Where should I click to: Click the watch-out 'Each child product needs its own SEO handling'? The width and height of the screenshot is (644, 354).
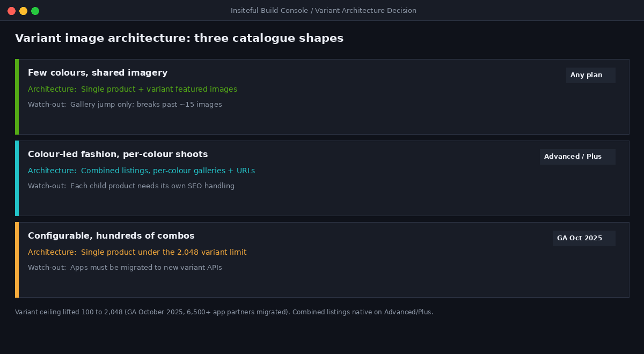click(152, 186)
